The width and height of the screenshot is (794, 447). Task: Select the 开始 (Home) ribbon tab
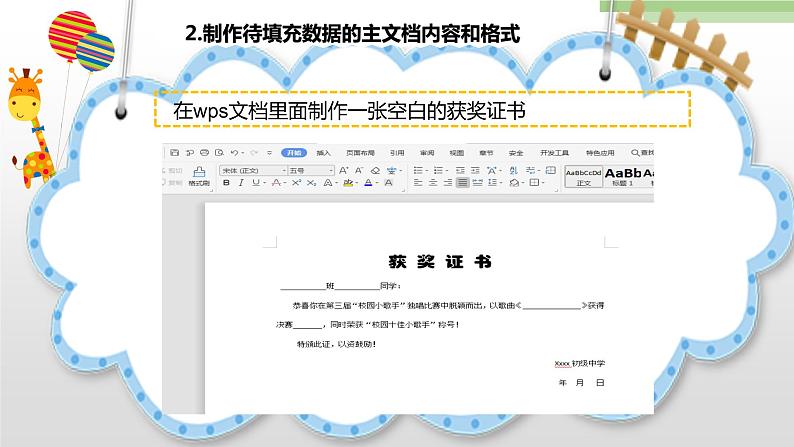[x=294, y=153]
